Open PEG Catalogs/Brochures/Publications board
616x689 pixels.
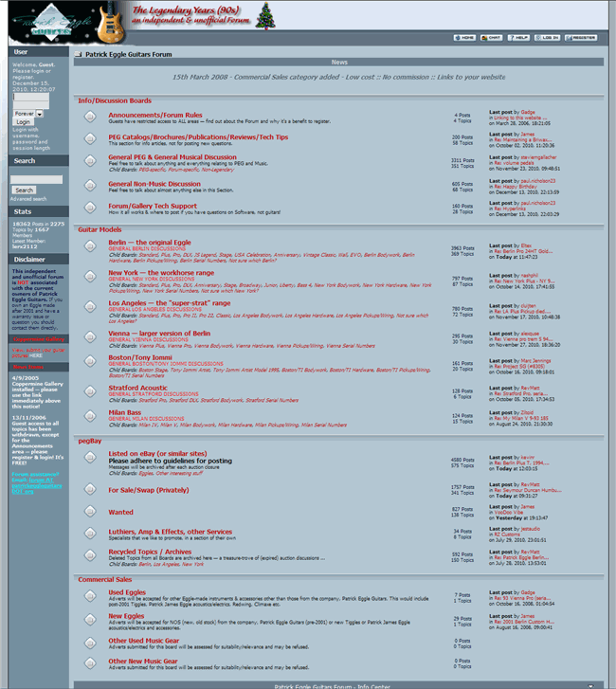198,137
